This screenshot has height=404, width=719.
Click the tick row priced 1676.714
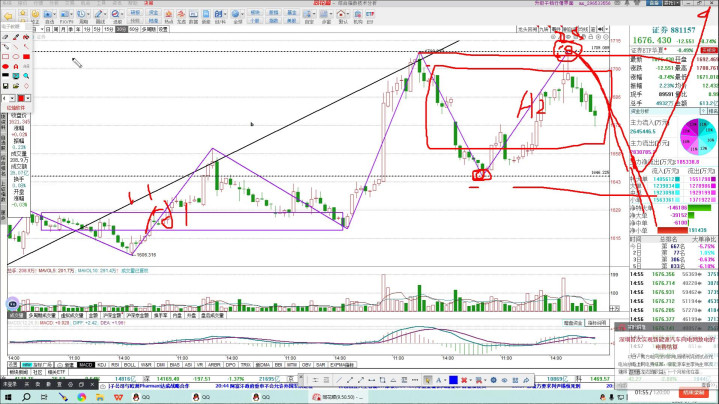point(673,283)
